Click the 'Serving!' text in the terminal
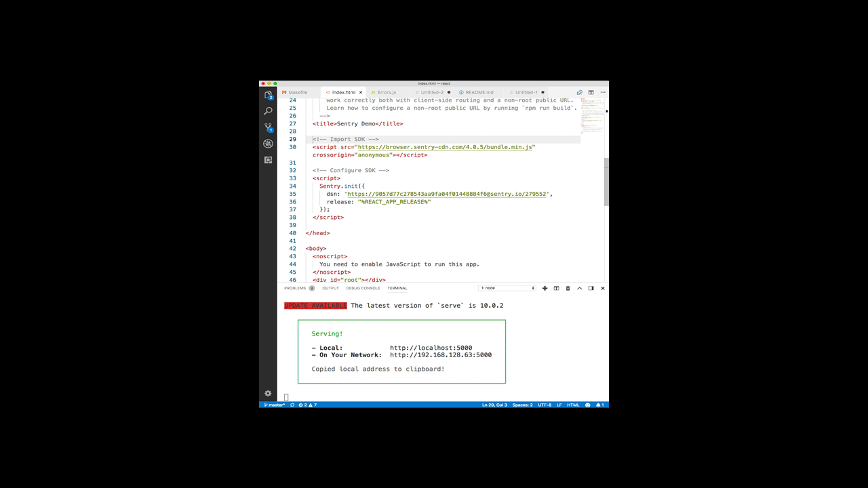This screenshot has height=488, width=868. click(x=327, y=334)
